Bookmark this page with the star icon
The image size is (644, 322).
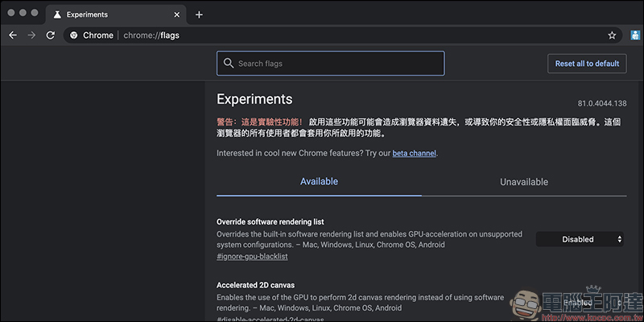click(x=612, y=35)
